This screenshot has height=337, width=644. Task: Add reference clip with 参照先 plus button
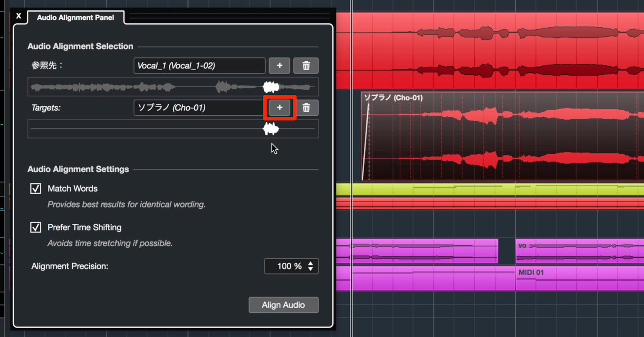point(279,66)
